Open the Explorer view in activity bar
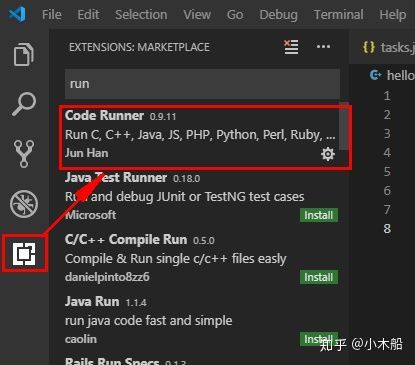Screen dimensions: 415x365 click(24, 54)
